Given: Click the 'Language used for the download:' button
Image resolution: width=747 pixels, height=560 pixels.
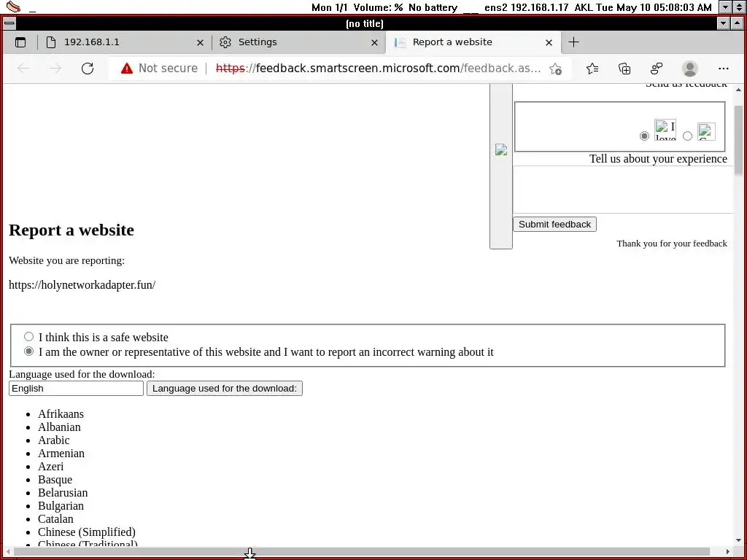Looking at the screenshot, I should tap(225, 389).
